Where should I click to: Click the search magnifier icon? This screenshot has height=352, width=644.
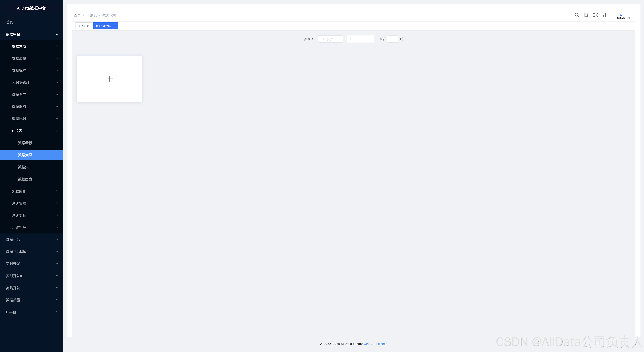pyautogui.click(x=577, y=15)
